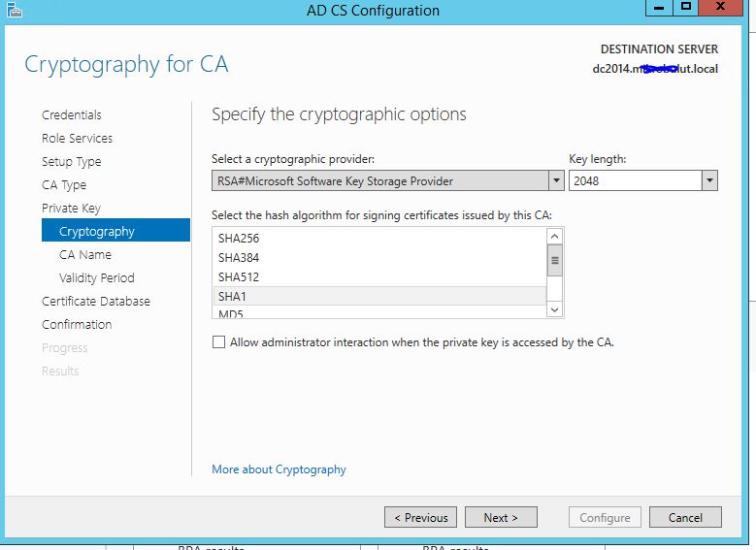Viewport: 756px width, 550px height.
Task: Open cryptographic provider dropdown arrow
Action: (556, 180)
